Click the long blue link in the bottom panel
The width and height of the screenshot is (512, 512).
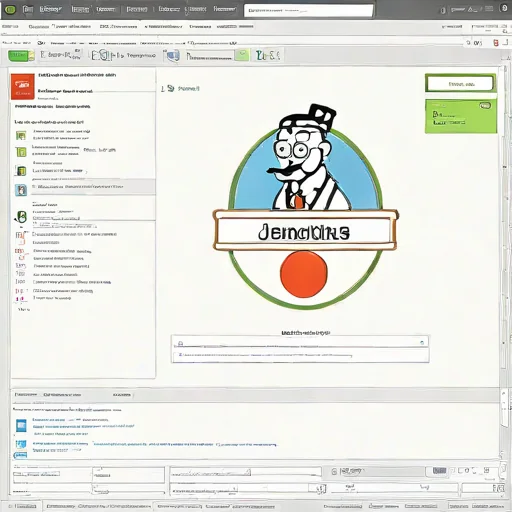(x=185, y=444)
